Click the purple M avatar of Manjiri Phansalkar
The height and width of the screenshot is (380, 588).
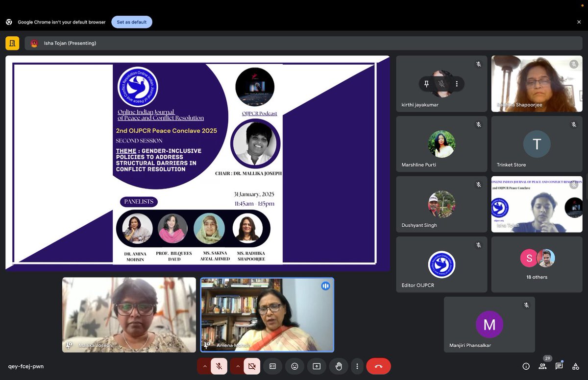[x=490, y=325]
